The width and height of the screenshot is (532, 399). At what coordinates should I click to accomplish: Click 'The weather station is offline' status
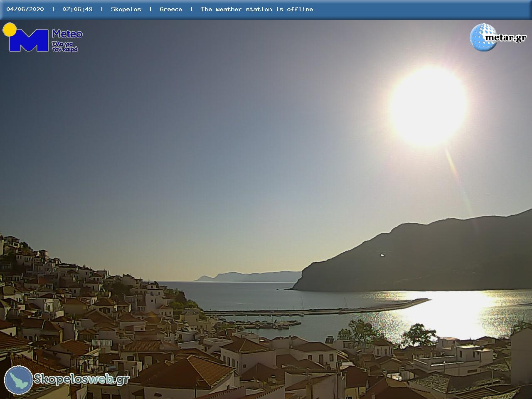click(x=257, y=9)
